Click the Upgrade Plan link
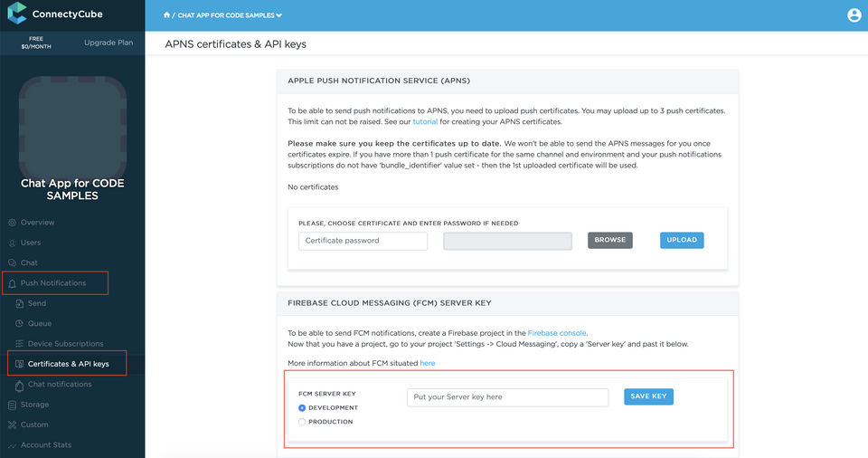This screenshot has width=868, height=458. [108, 43]
